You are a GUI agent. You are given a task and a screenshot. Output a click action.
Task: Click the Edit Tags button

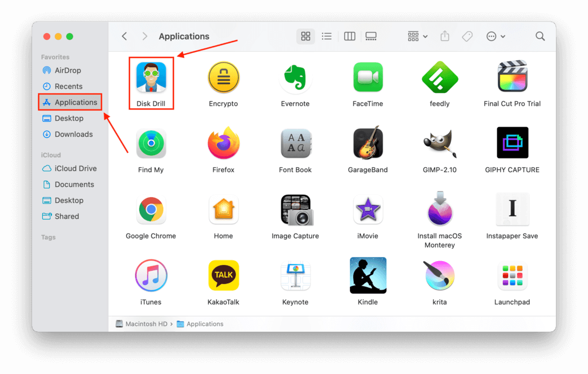pyautogui.click(x=467, y=36)
